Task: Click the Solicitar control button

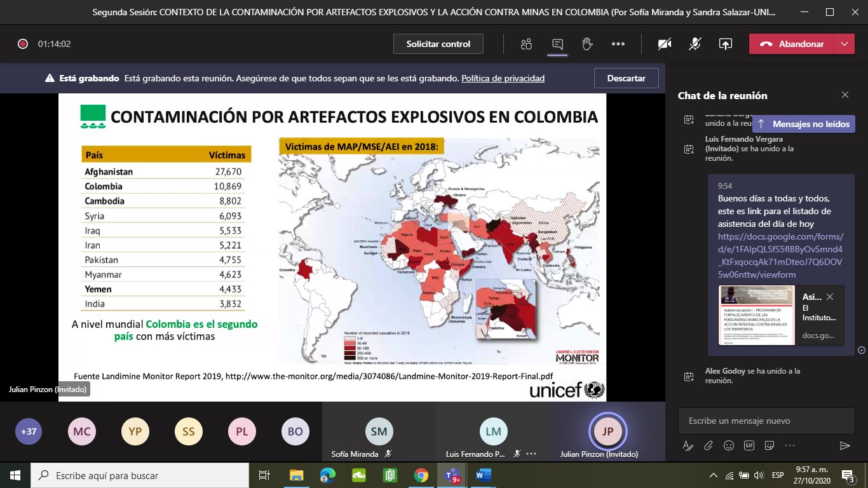Action: (x=438, y=44)
